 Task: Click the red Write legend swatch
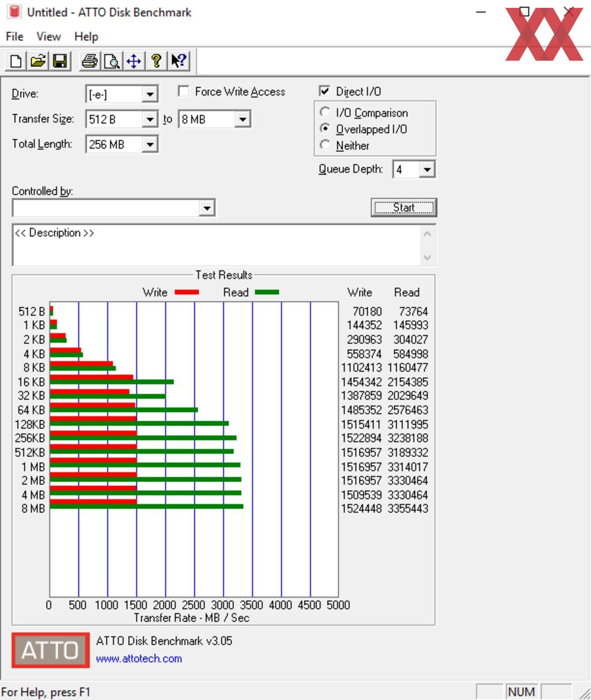click(x=187, y=292)
